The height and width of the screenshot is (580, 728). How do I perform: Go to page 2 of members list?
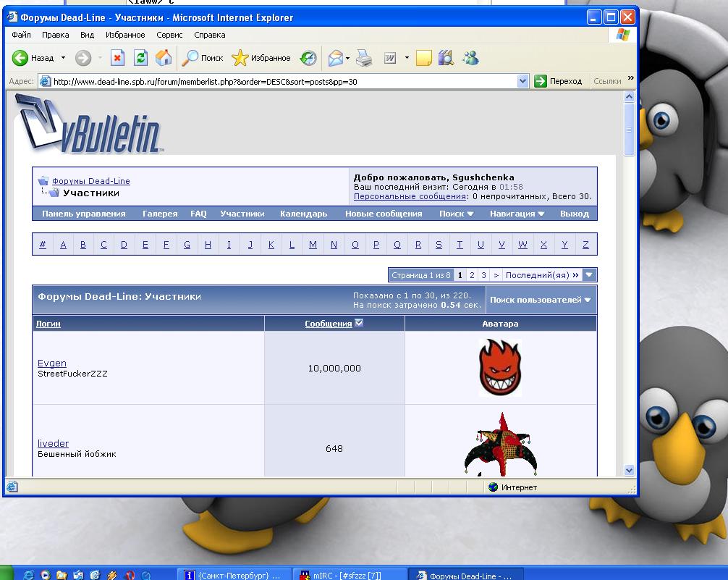click(x=472, y=275)
